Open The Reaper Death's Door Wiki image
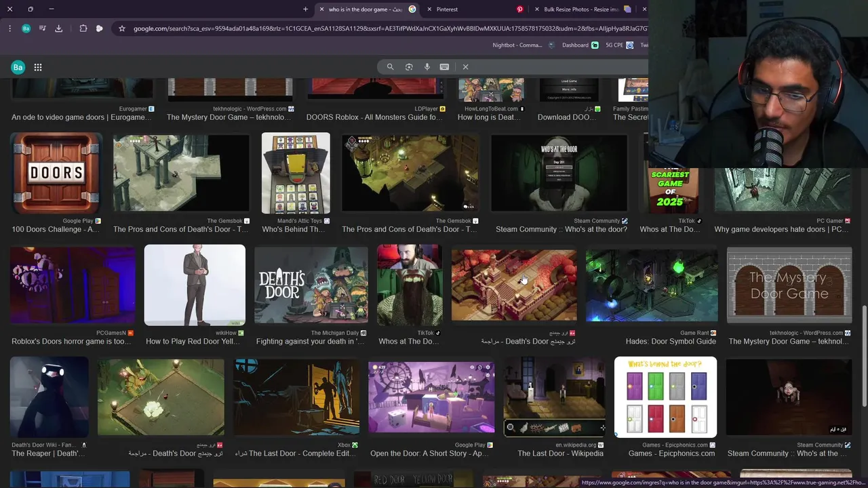 [49, 397]
